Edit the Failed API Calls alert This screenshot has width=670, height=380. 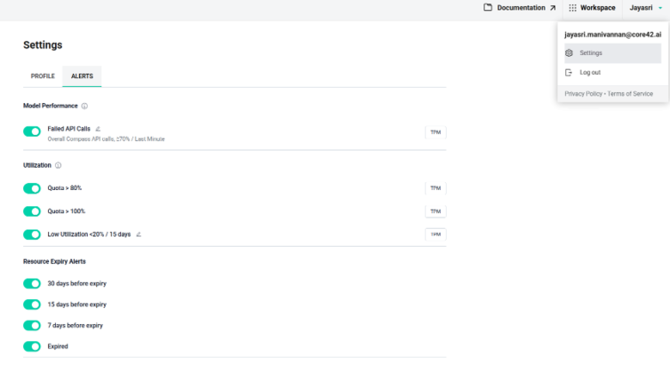tap(98, 129)
